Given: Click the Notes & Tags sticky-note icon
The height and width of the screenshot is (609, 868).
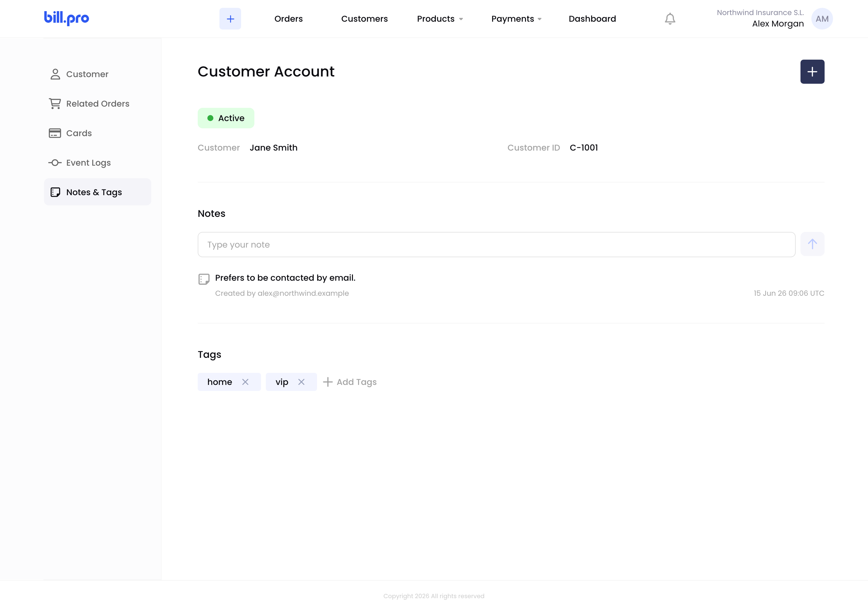Looking at the screenshot, I should coord(55,192).
